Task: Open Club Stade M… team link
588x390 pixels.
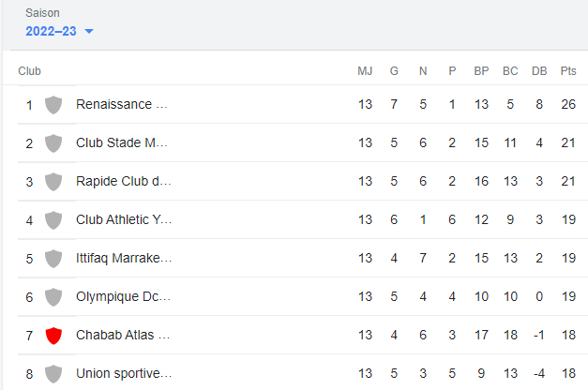Action: pos(123,143)
